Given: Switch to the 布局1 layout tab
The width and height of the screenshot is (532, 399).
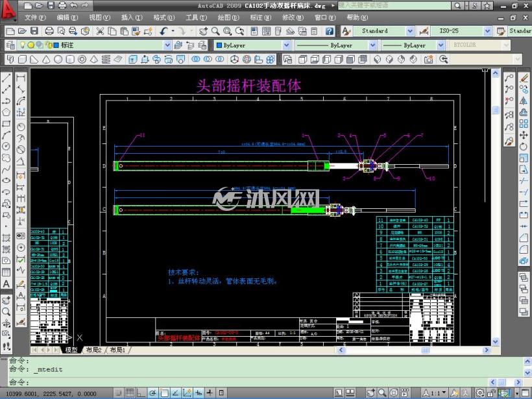Looking at the screenshot, I should (x=117, y=350).
